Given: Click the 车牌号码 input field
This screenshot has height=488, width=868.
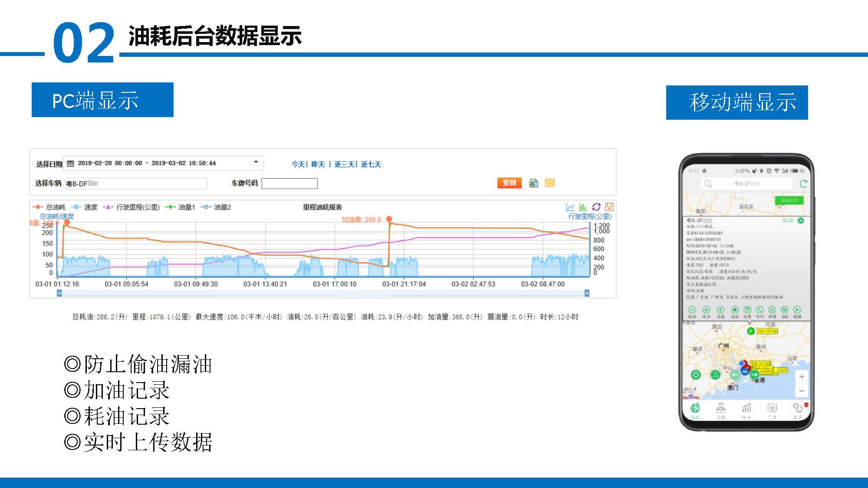Looking at the screenshot, I should (x=289, y=183).
